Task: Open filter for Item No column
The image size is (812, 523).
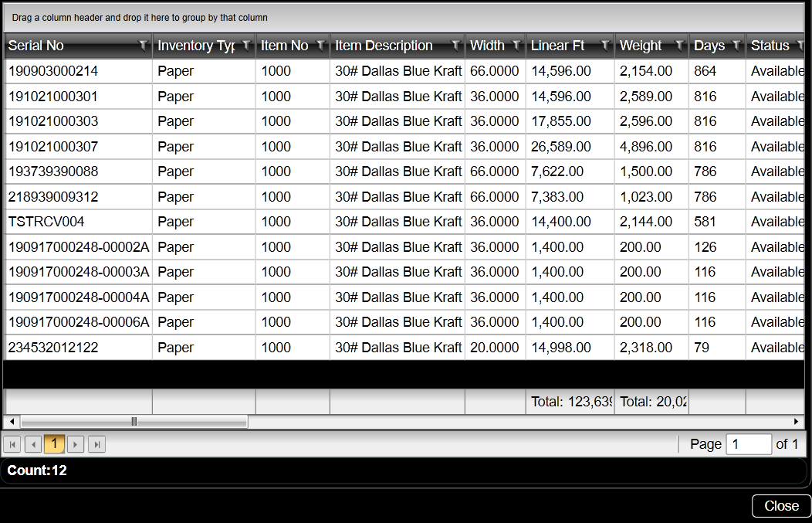Action: pos(320,46)
